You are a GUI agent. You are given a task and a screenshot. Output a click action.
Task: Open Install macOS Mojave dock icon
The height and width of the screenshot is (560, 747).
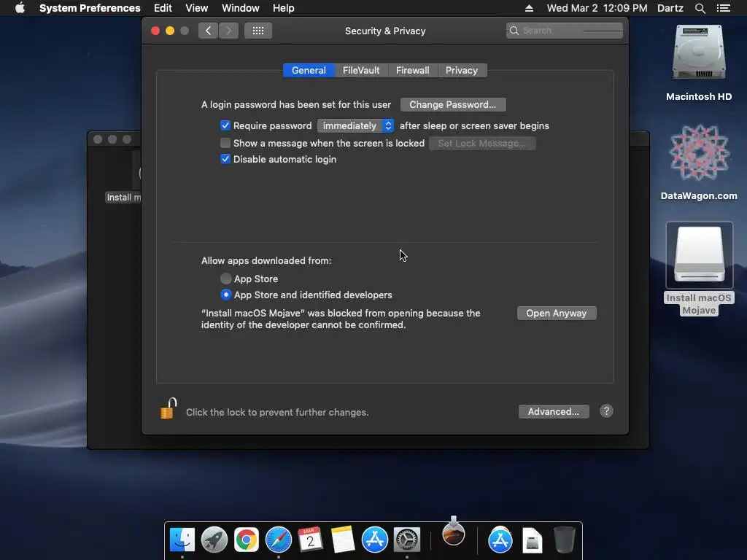[453, 532]
